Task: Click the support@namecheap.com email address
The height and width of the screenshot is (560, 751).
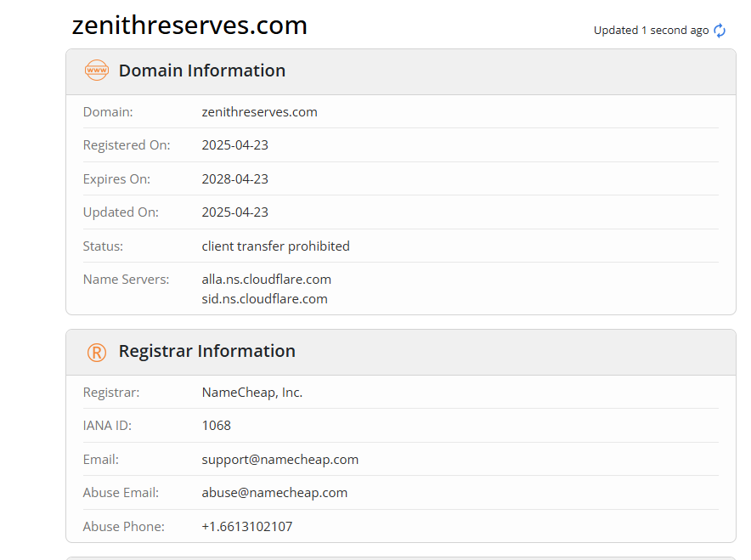Action: coord(280,460)
